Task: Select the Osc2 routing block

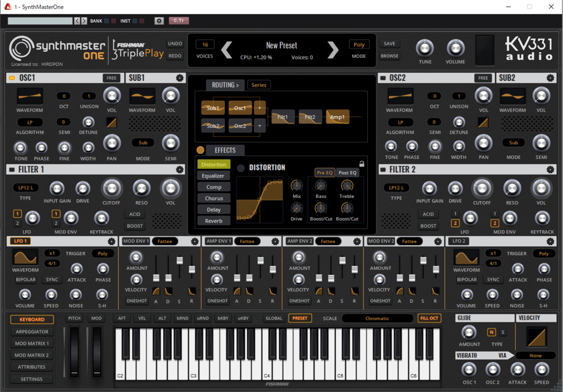Action: (240, 126)
